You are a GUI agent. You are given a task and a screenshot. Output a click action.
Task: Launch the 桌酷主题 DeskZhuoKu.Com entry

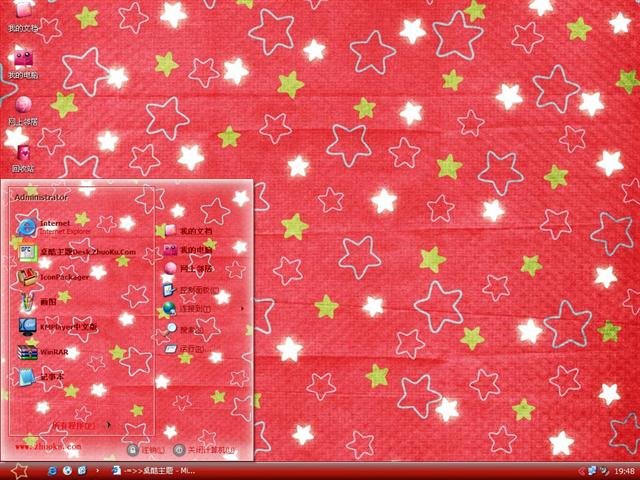[x=76, y=252]
